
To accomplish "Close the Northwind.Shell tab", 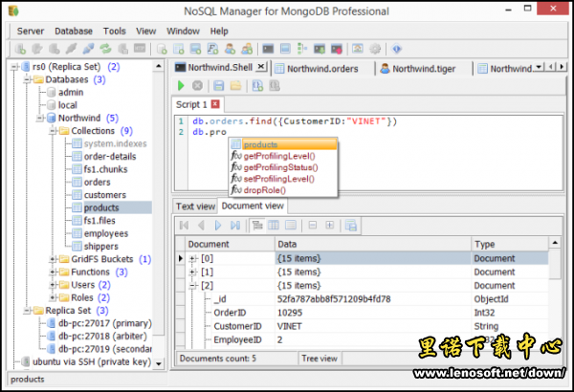I will click(260, 67).
